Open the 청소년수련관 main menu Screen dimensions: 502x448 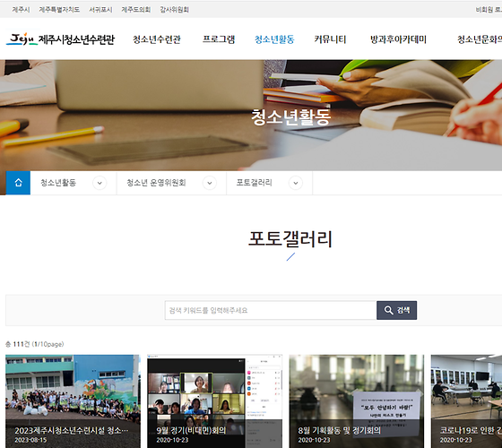(157, 39)
